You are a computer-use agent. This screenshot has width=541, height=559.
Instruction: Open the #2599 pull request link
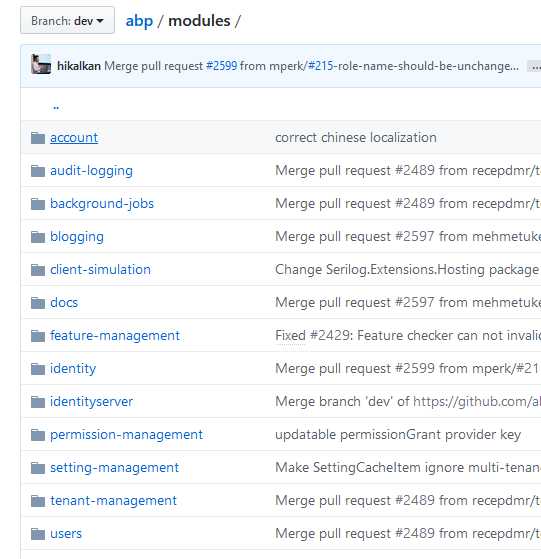click(x=221, y=66)
